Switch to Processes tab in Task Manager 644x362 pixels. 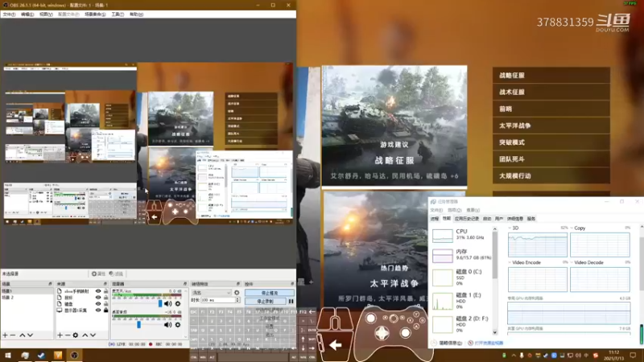[x=435, y=219]
